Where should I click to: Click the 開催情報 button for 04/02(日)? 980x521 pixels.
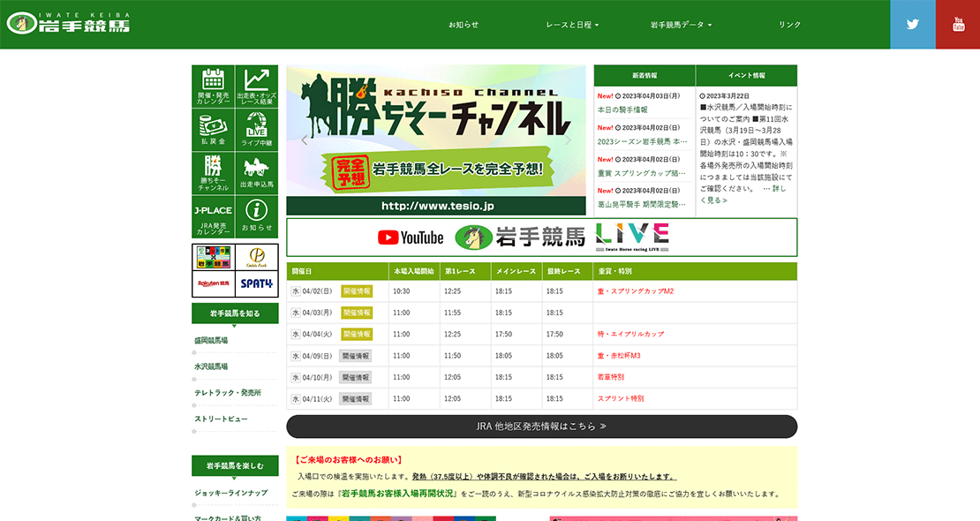coord(357,291)
